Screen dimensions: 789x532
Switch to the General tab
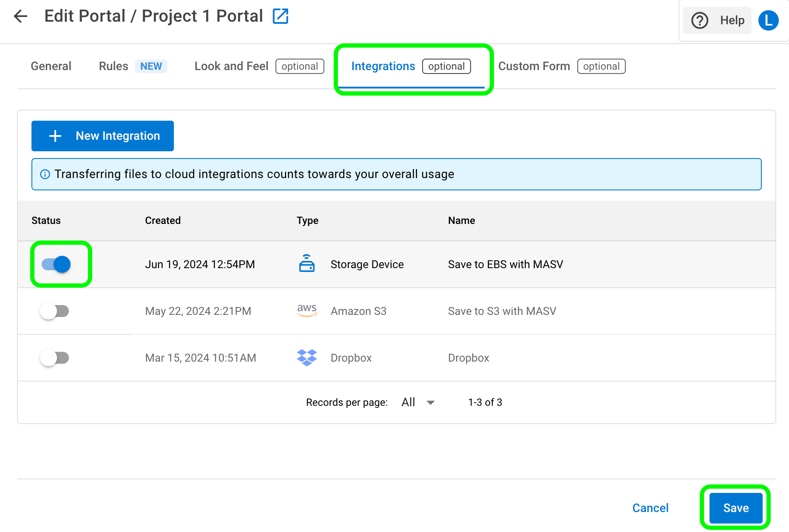coord(51,66)
